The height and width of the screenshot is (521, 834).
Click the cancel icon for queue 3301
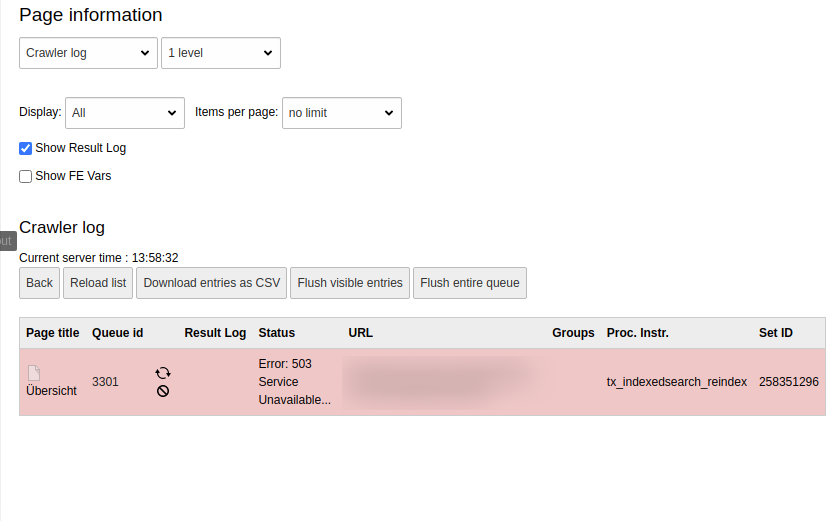[x=163, y=391]
